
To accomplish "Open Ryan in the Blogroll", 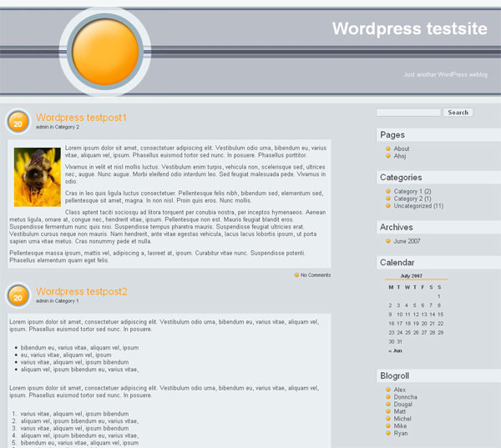I will 400,433.
